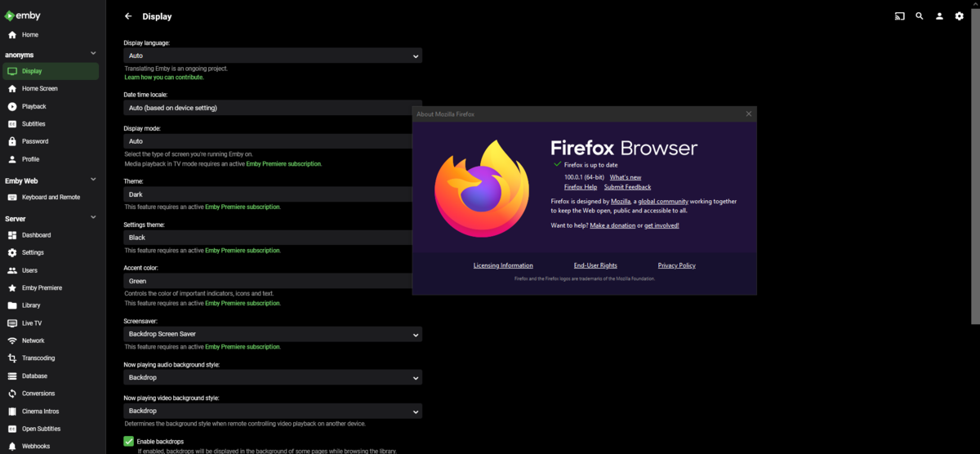980x454 pixels.
Task: Open Live TV in the sidebar menu
Action: pyautogui.click(x=51, y=323)
